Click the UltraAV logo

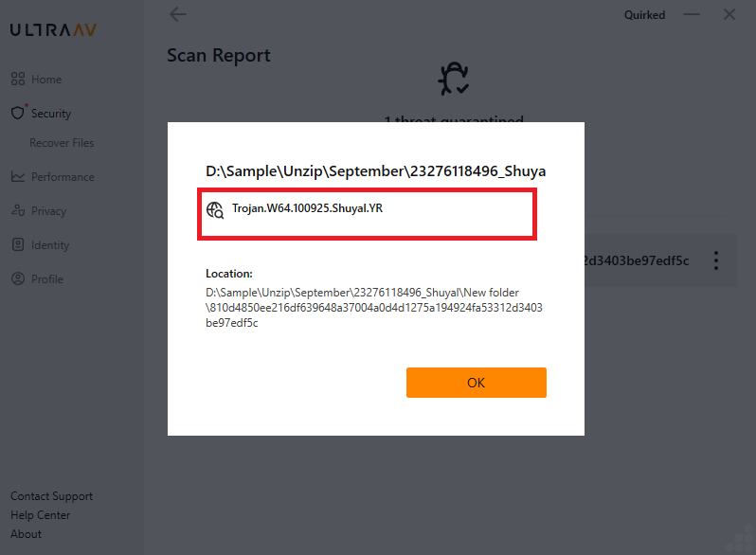(x=53, y=29)
